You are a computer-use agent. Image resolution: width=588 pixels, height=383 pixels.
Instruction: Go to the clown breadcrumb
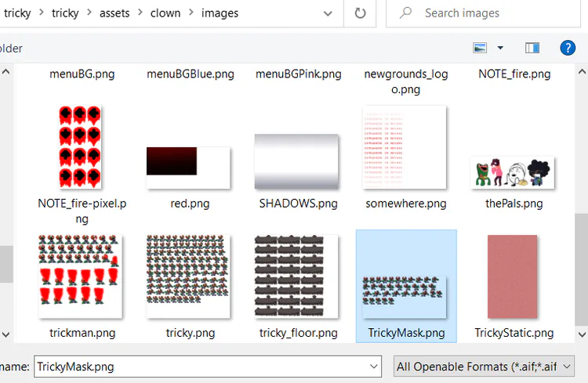pyautogui.click(x=165, y=13)
